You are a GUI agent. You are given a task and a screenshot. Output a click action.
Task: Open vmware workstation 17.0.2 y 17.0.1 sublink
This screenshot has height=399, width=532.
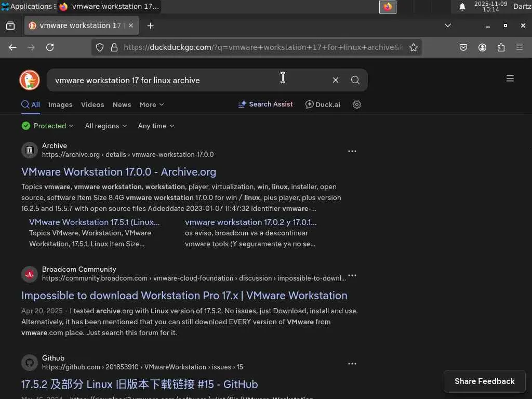click(251, 222)
